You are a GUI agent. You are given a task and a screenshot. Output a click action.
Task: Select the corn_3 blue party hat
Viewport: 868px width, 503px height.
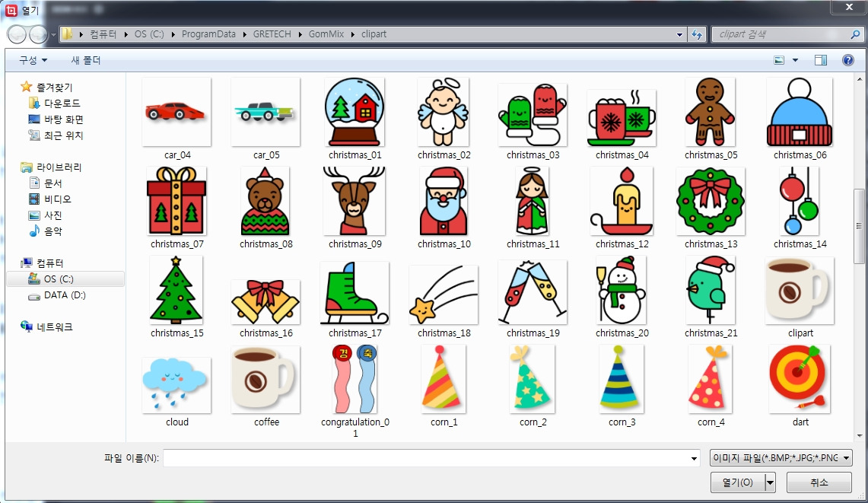point(621,379)
